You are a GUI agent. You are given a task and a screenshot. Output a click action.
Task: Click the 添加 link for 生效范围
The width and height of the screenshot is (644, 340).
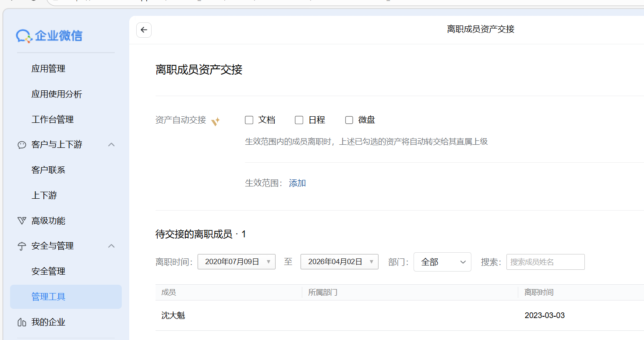297,183
